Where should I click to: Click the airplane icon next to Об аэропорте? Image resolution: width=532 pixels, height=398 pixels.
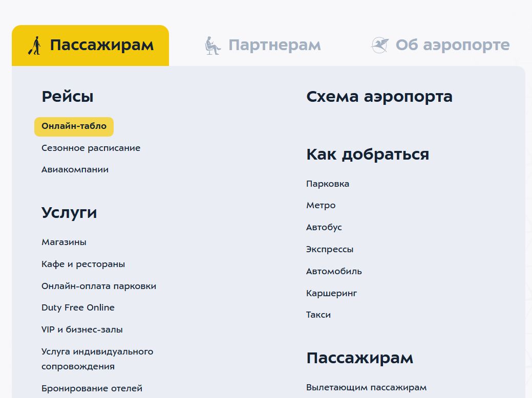coord(379,45)
